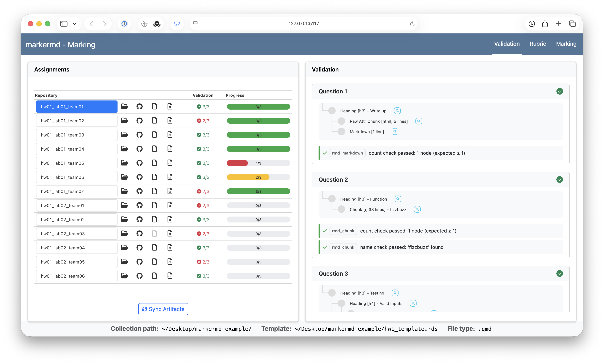Toggle Safari sidebar

(x=64, y=24)
